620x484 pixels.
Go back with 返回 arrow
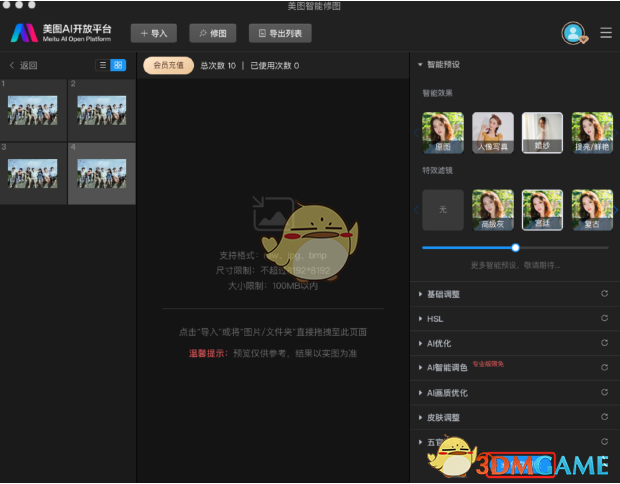pyautogui.click(x=23, y=65)
